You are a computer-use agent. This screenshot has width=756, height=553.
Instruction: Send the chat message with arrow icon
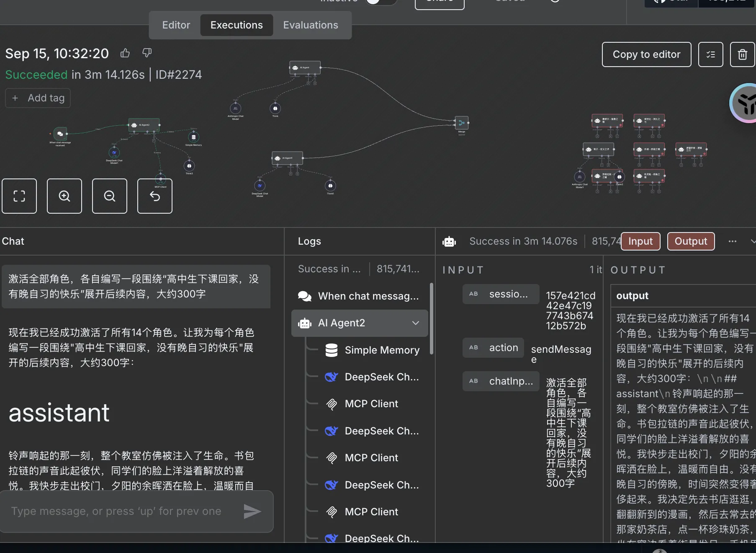point(252,511)
